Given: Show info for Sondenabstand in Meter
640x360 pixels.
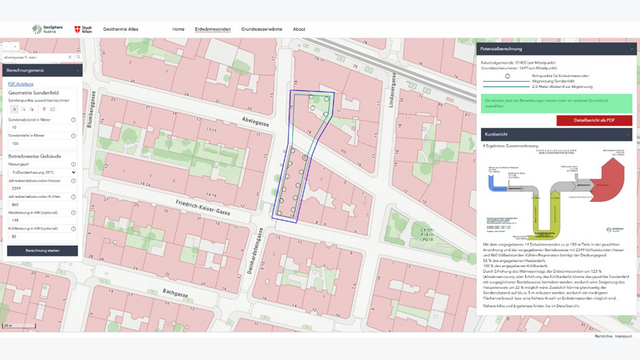Looking at the screenshot, I should pyautogui.click(x=73, y=120).
